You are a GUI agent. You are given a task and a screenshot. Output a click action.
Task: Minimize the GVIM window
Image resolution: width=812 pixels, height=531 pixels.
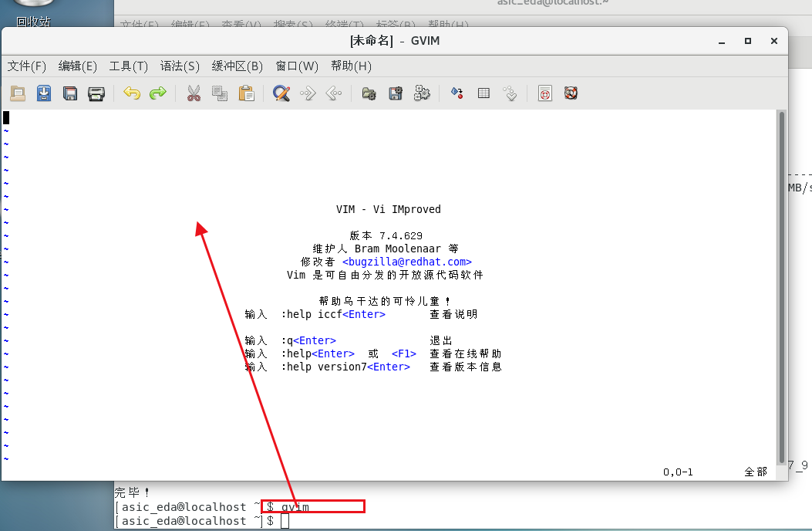click(x=721, y=41)
